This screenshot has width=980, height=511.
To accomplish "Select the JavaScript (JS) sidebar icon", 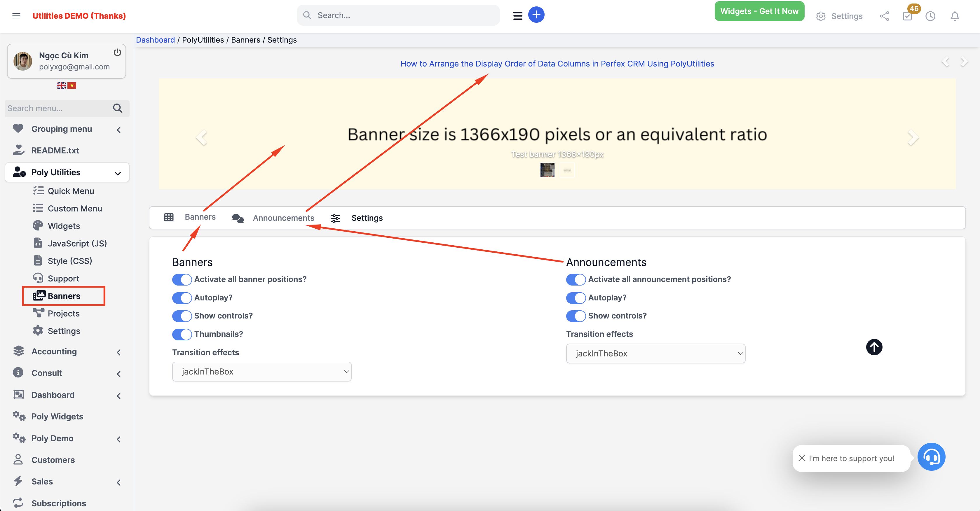I will [38, 243].
